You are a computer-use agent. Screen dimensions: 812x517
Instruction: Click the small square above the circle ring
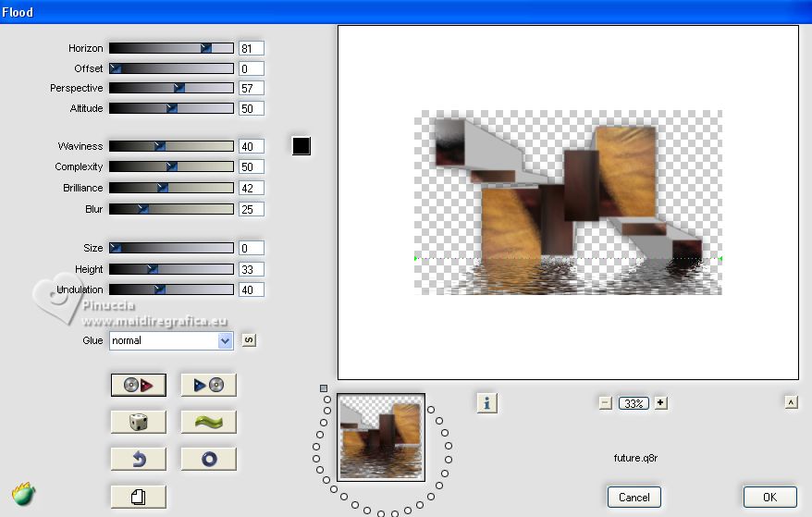324,388
